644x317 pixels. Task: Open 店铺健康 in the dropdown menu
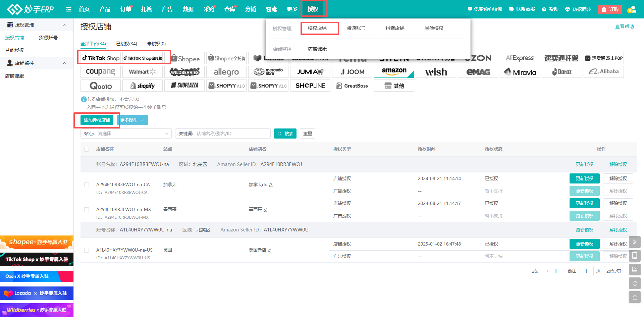(317, 49)
